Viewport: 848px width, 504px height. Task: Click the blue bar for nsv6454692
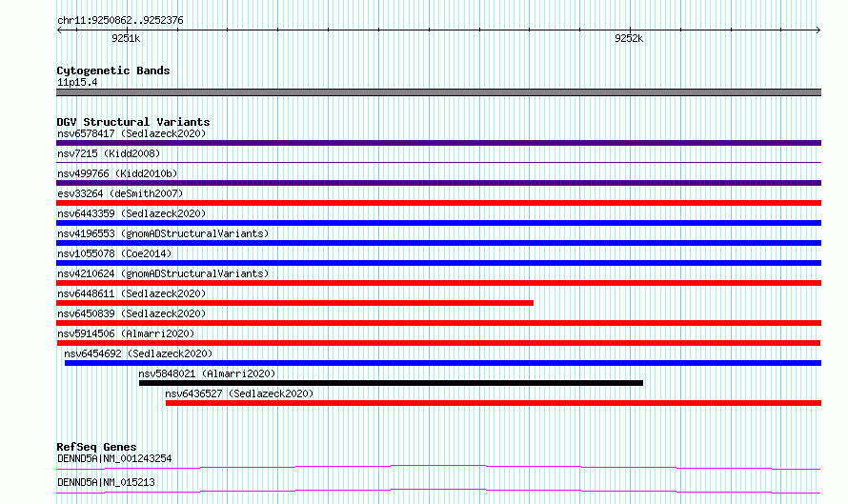click(x=443, y=363)
